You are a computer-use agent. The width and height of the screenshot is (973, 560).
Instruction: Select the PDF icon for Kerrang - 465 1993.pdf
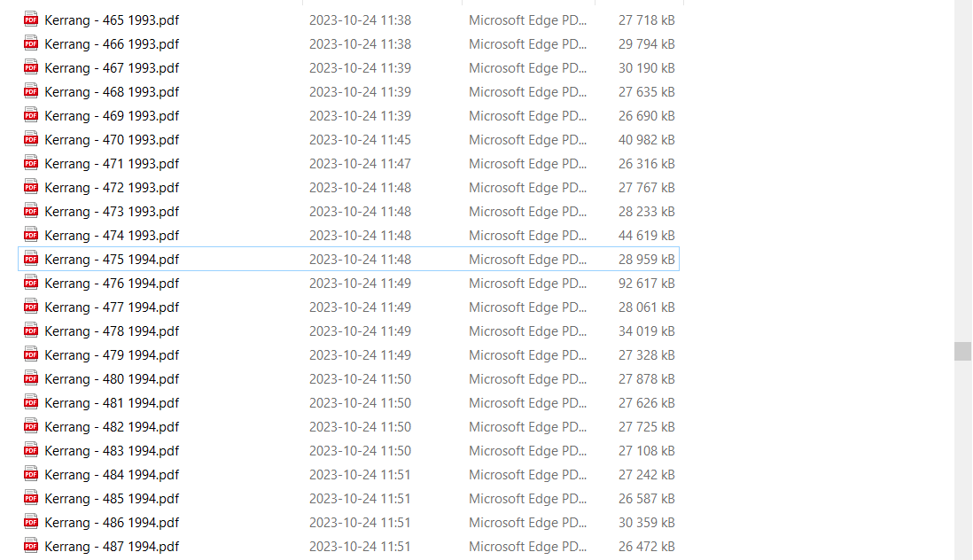(30, 19)
